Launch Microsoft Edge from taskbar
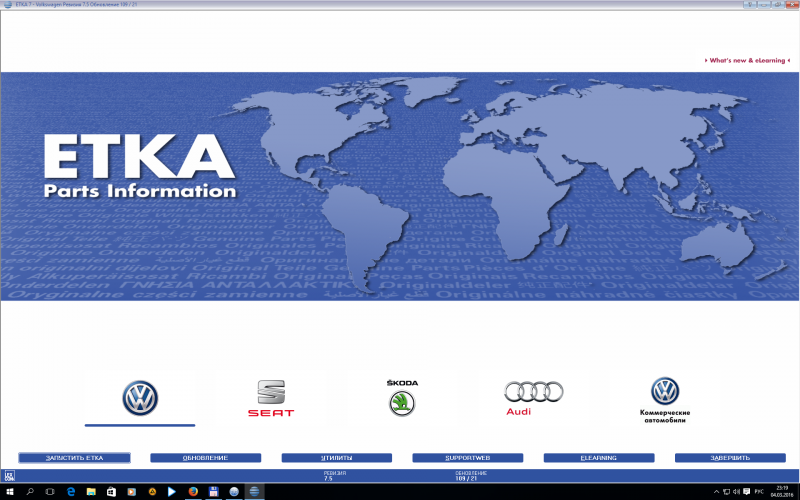The width and height of the screenshot is (800, 500). [x=70, y=492]
